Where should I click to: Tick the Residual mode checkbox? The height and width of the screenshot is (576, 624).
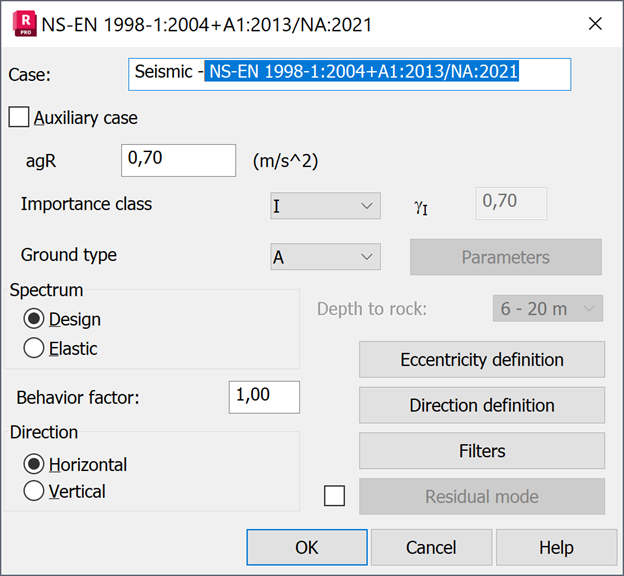point(334,496)
